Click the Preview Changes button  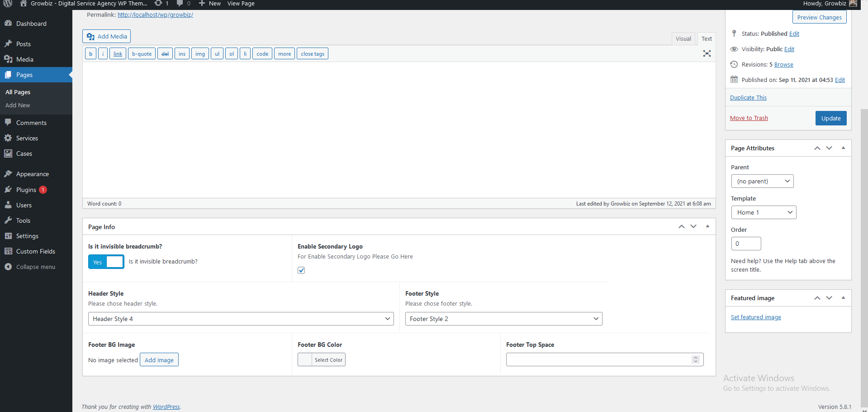tap(819, 17)
